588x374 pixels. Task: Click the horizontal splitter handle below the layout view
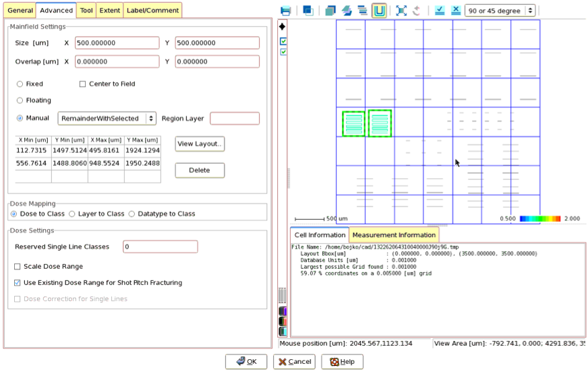pos(437,226)
